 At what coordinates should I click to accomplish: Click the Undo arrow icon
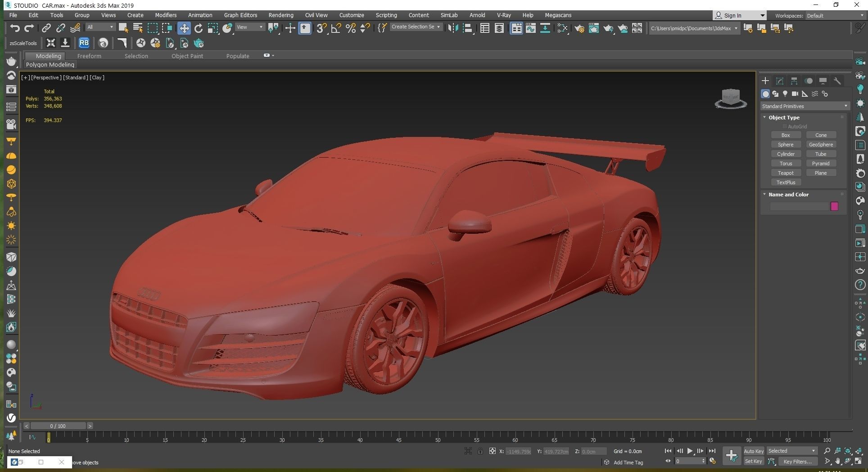point(15,28)
